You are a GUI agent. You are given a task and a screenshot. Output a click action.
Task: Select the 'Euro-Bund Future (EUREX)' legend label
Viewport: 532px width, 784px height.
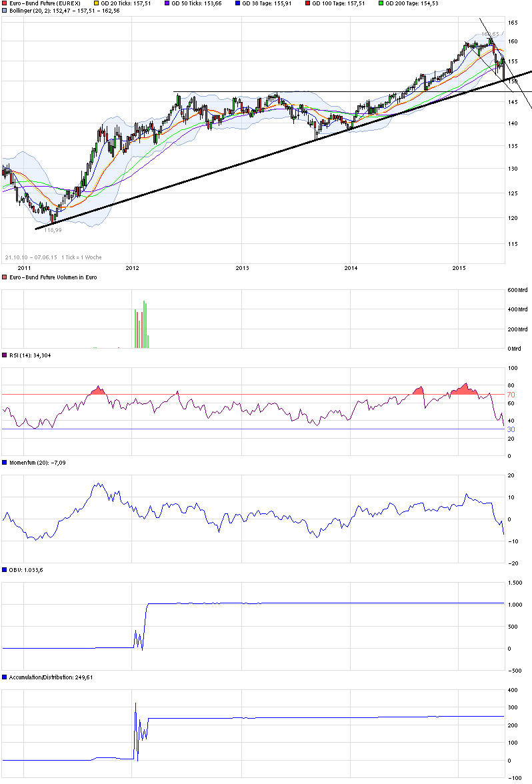[45, 3]
